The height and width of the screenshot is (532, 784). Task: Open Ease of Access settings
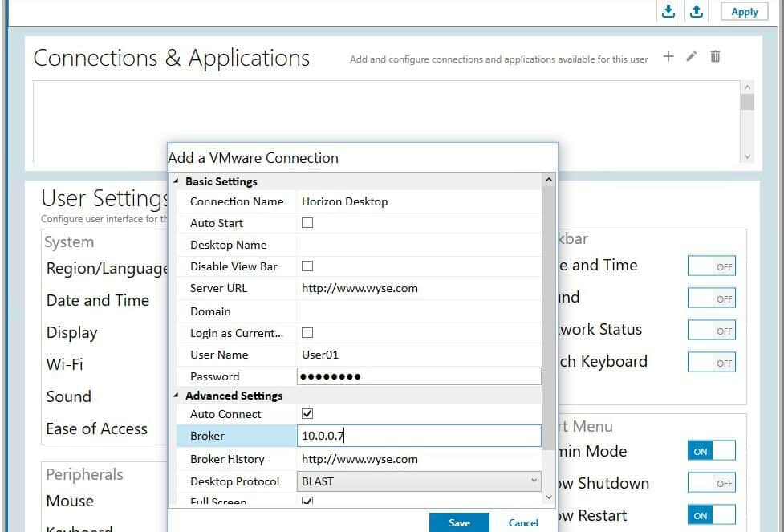pyautogui.click(x=96, y=428)
